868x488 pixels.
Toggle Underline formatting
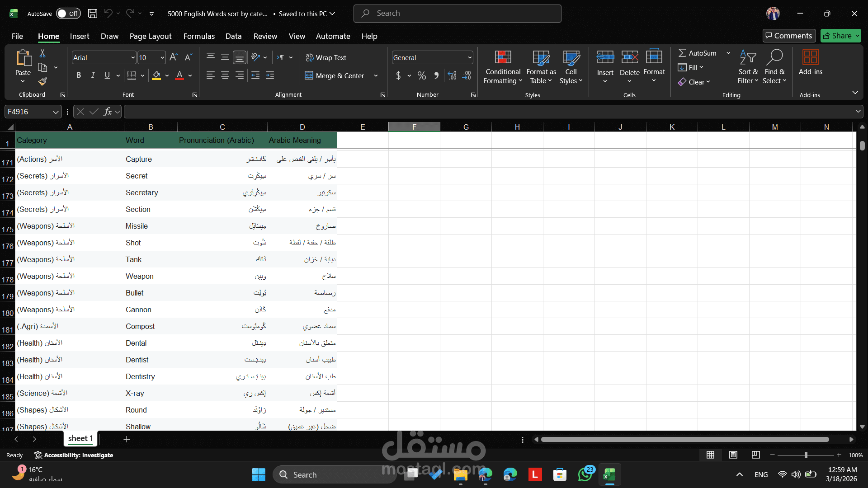point(107,75)
